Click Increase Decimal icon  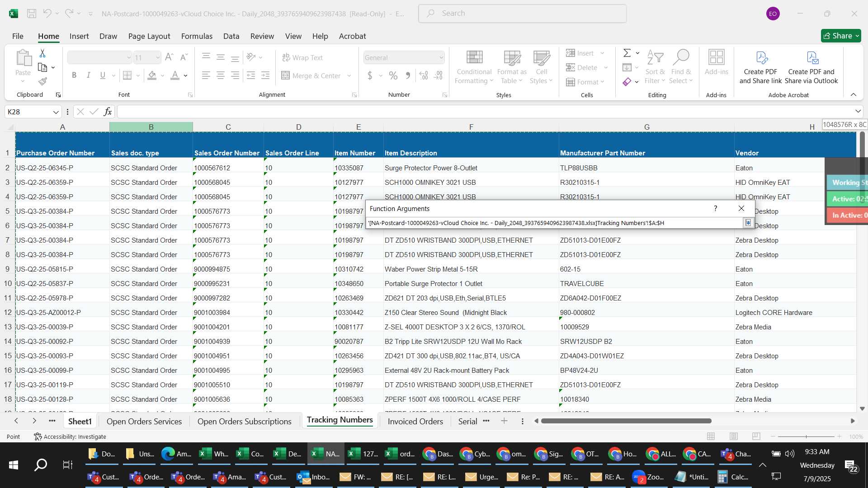point(424,75)
